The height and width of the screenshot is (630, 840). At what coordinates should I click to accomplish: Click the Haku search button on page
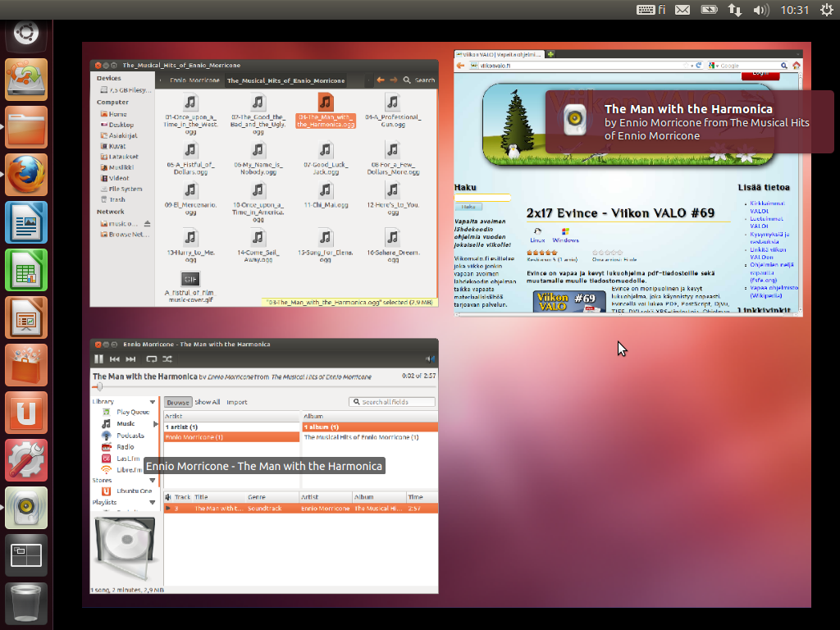[468, 207]
